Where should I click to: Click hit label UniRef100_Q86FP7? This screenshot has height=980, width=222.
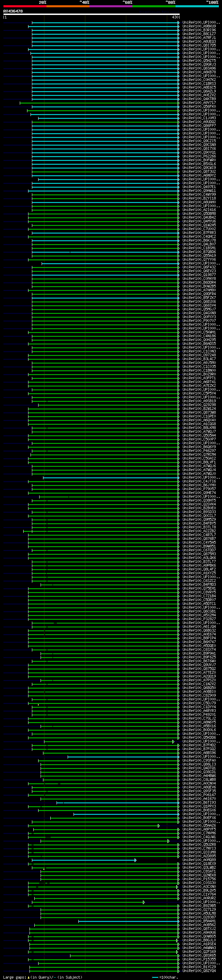coord(199,126)
